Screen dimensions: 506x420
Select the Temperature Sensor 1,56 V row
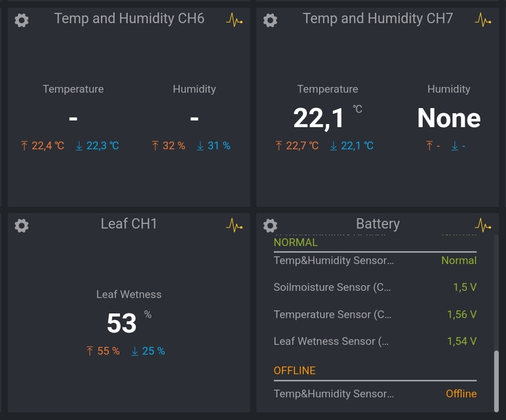[375, 314]
